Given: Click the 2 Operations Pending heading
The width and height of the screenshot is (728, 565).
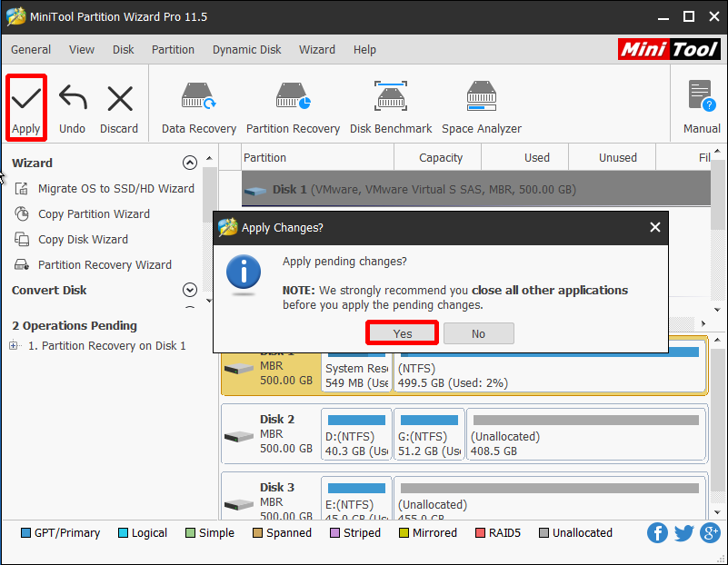Looking at the screenshot, I should (x=75, y=325).
